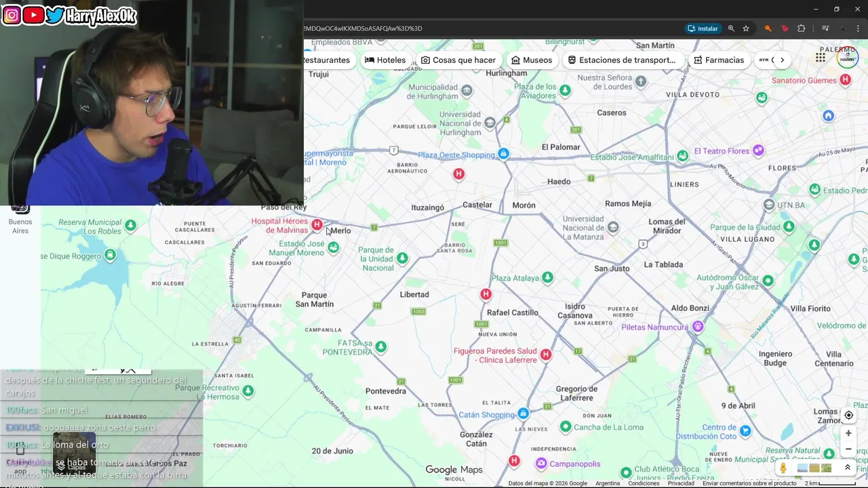Click the Parque de la Unidad Nacional pin
Screen dimensions: 868x488
click(402, 258)
